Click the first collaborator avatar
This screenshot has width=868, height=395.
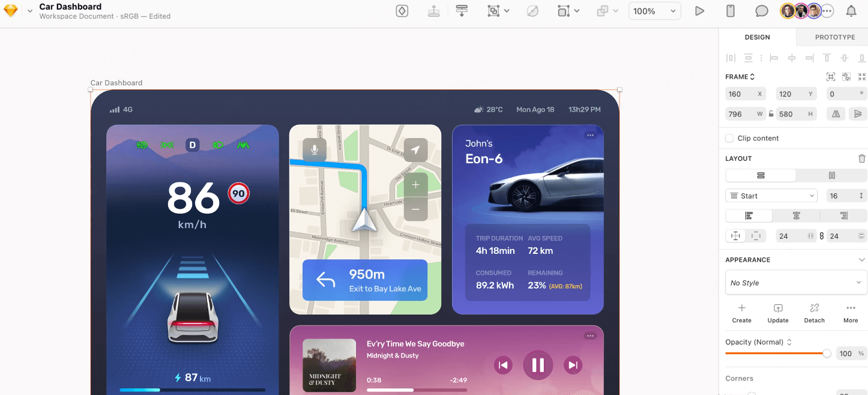click(788, 11)
